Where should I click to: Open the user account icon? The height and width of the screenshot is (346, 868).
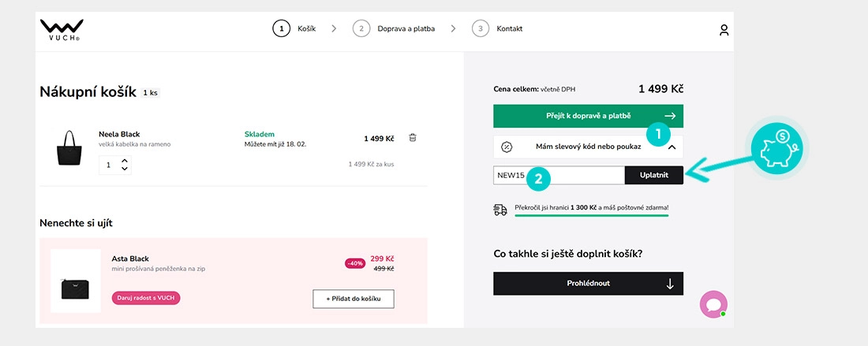(724, 30)
